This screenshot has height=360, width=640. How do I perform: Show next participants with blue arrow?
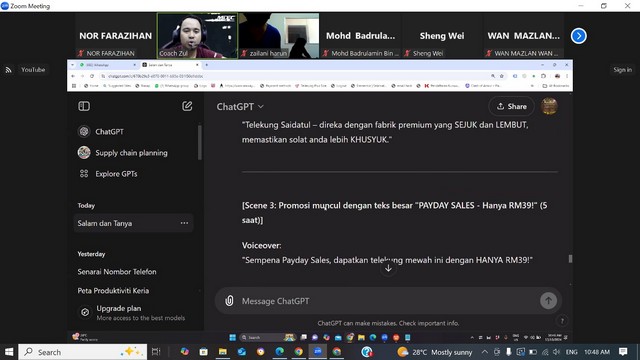pyautogui.click(x=578, y=36)
